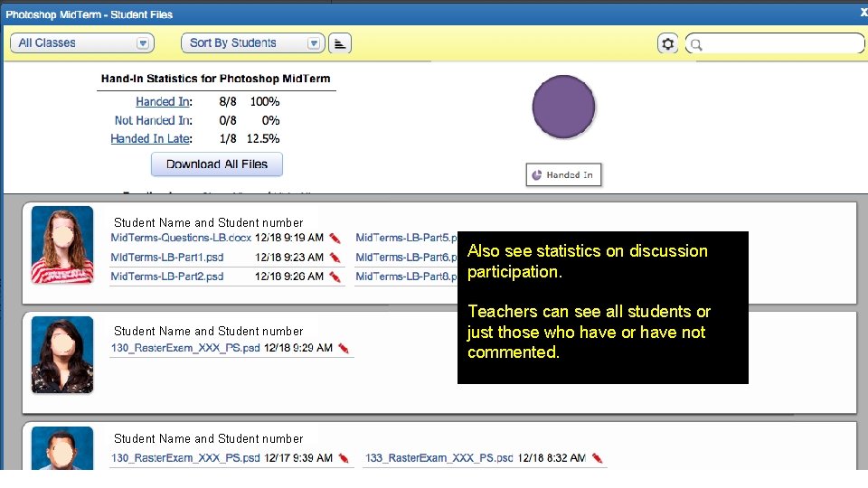The image size is (868, 488).
Task: Open the Handed In statistics link
Action: [x=163, y=102]
